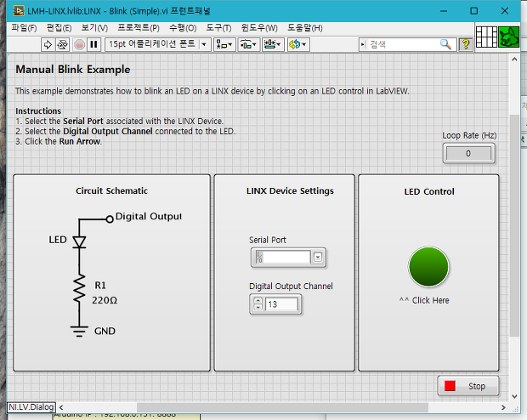527x420 pixels.
Task: Click the Circuit Schematic title
Action: (x=111, y=190)
